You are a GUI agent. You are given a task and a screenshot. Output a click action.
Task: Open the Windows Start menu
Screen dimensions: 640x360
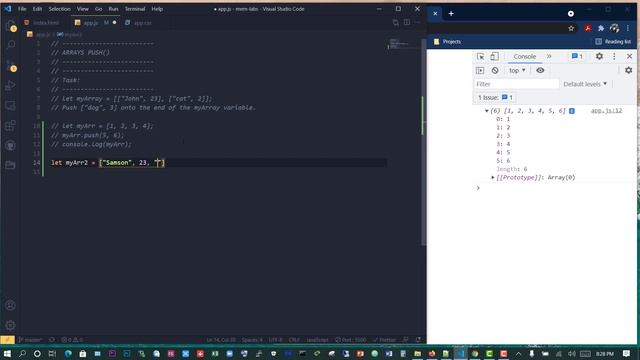(x=7, y=353)
